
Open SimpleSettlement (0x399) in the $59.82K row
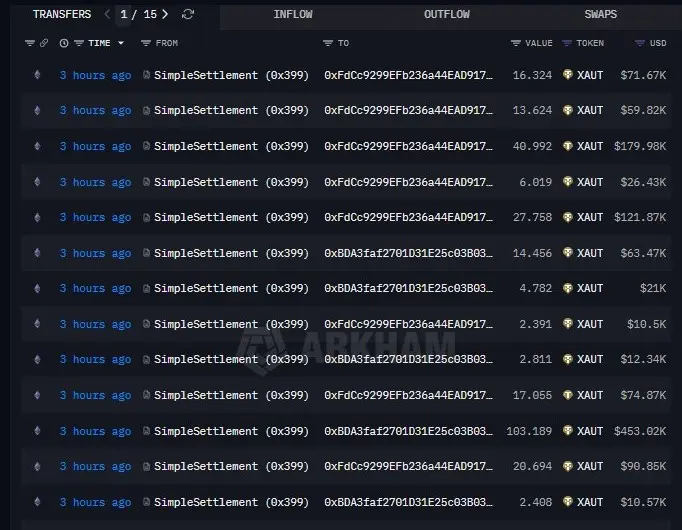click(231, 110)
